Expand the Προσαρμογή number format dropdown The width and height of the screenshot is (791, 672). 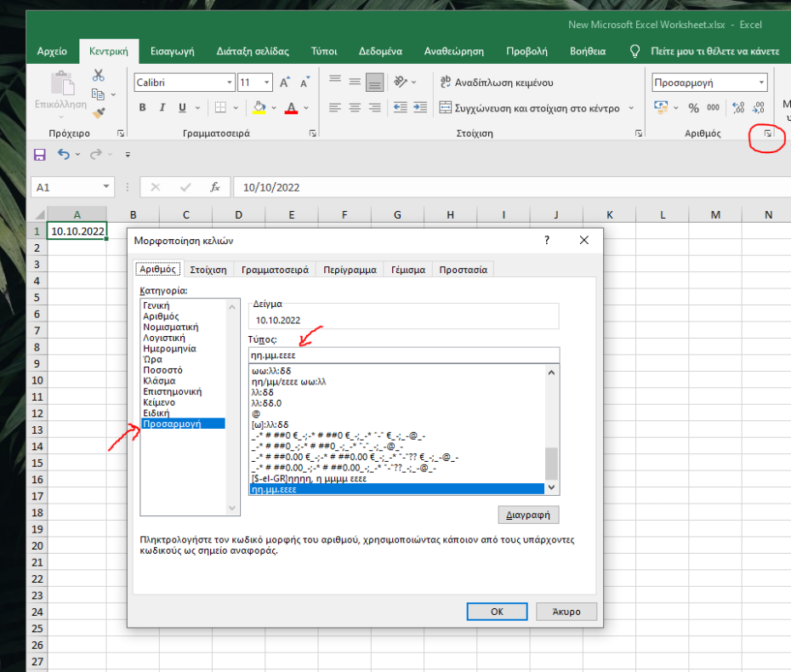click(760, 83)
